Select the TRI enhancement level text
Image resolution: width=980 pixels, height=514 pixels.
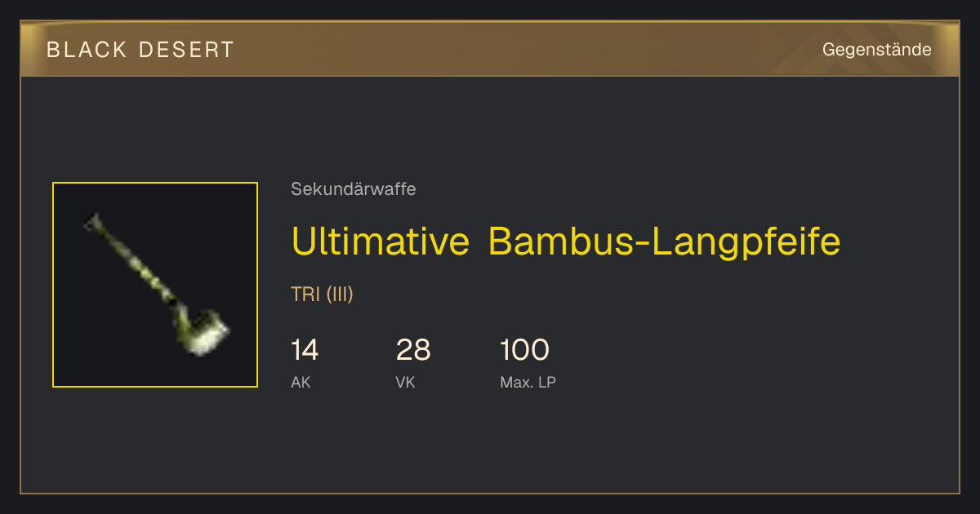pyautogui.click(x=305, y=295)
